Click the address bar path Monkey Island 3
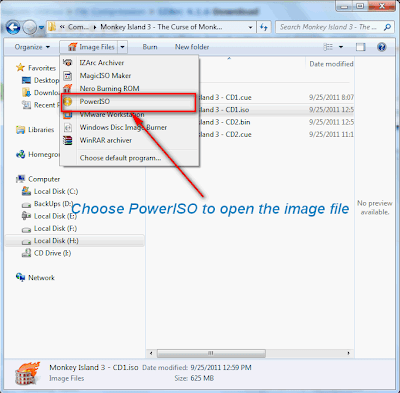This screenshot has width=400, height=393. (x=161, y=27)
